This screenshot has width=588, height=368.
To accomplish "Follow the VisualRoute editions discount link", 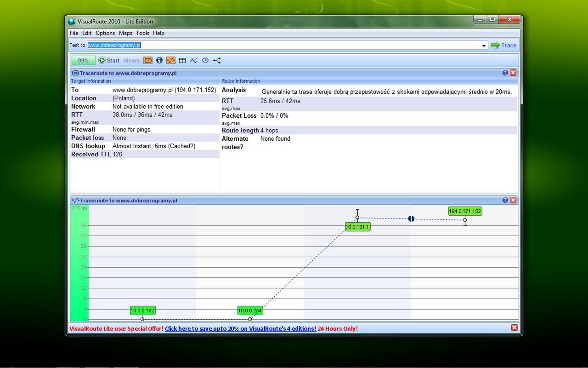I will pos(241,328).
